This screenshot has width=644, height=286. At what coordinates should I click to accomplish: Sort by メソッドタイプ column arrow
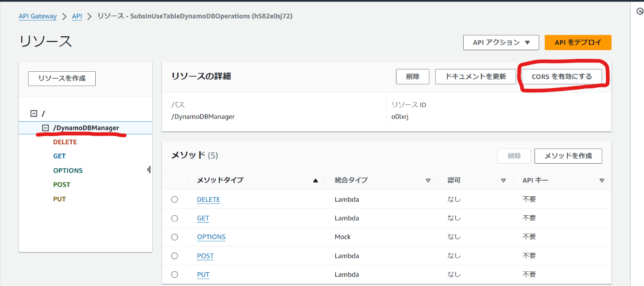tap(316, 181)
